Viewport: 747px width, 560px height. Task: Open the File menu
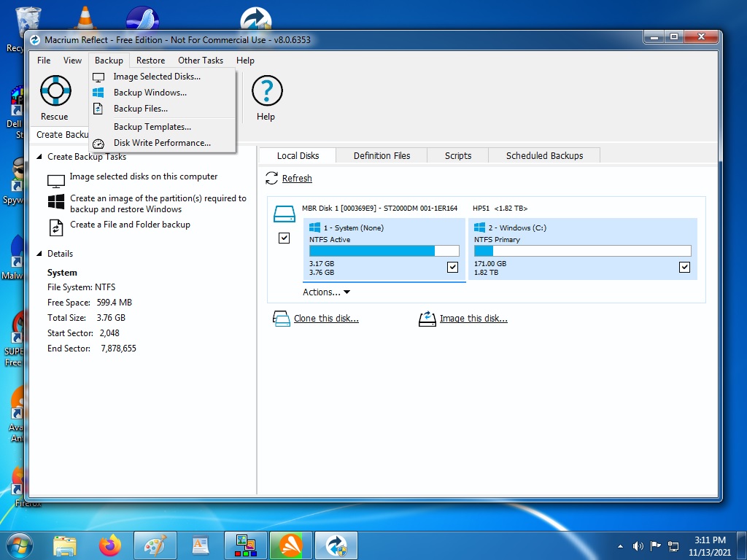[44, 61]
